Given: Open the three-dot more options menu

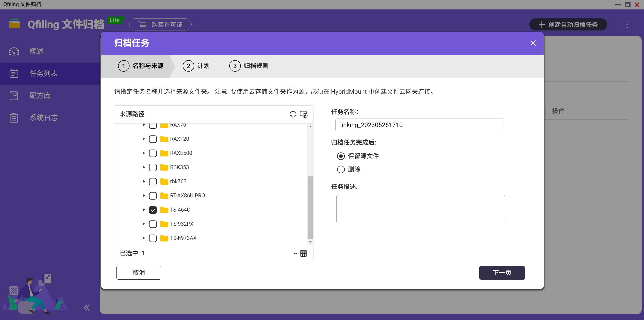Looking at the screenshot, I should coord(627,25).
